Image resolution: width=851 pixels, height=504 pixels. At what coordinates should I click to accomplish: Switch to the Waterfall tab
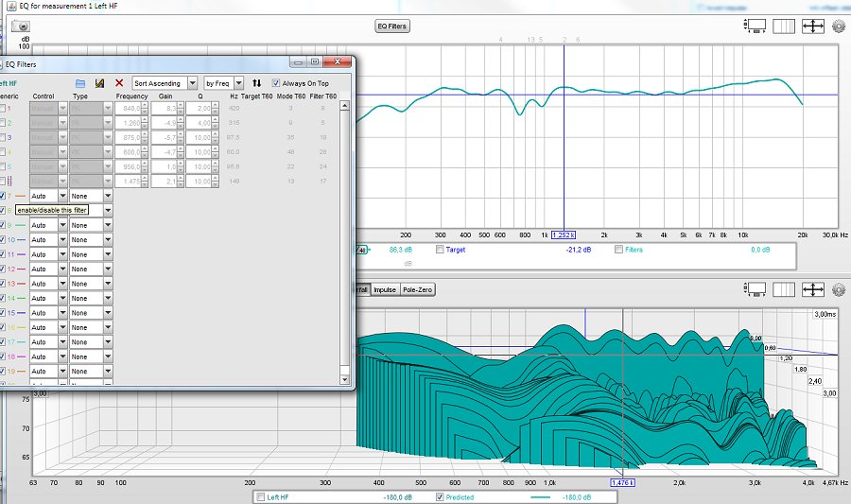click(x=362, y=289)
